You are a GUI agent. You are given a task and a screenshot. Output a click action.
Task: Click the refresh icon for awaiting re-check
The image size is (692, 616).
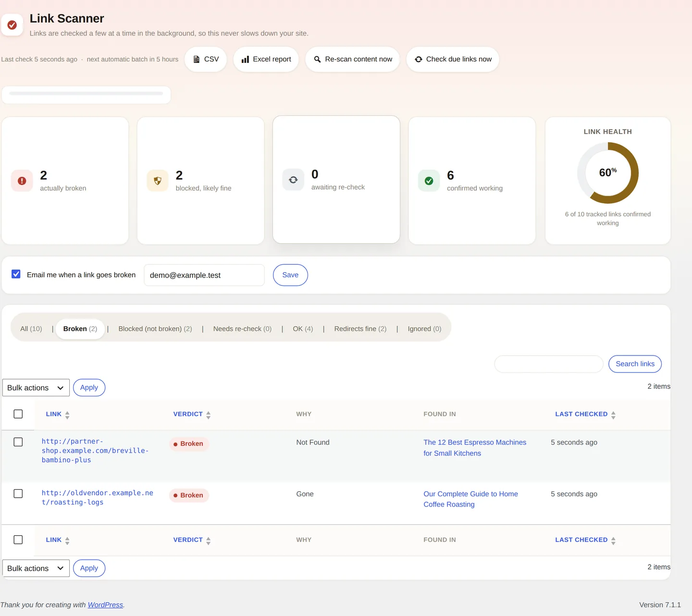293,180
